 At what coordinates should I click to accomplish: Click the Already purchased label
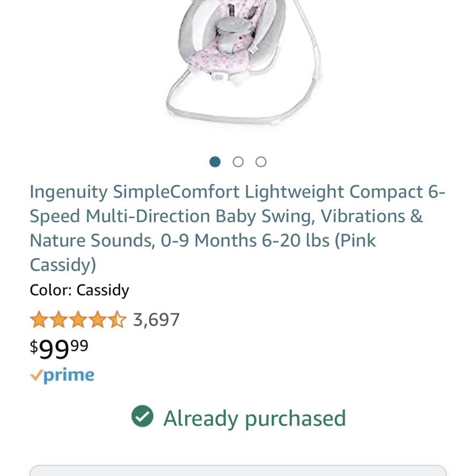(x=255, y=419)
